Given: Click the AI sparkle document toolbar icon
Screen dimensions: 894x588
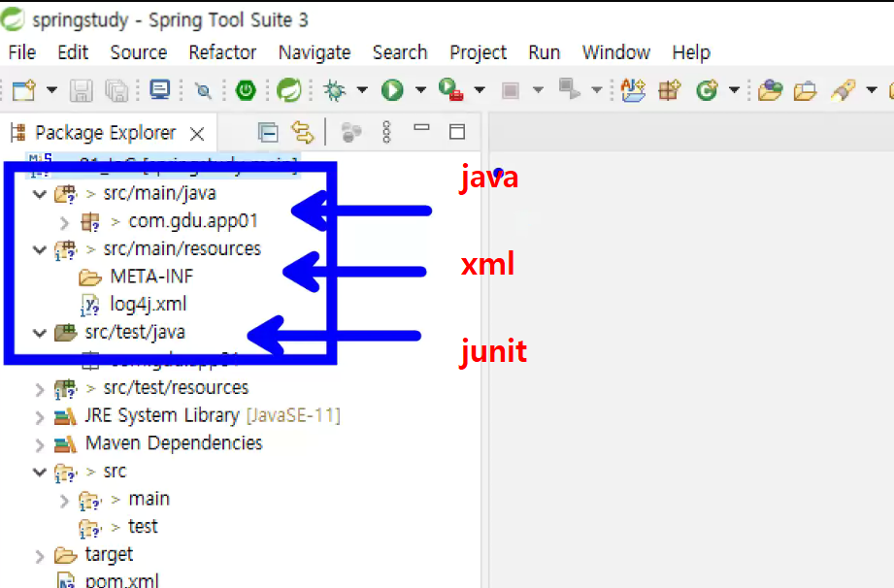Looking at the screenshot, I should 633,90.
